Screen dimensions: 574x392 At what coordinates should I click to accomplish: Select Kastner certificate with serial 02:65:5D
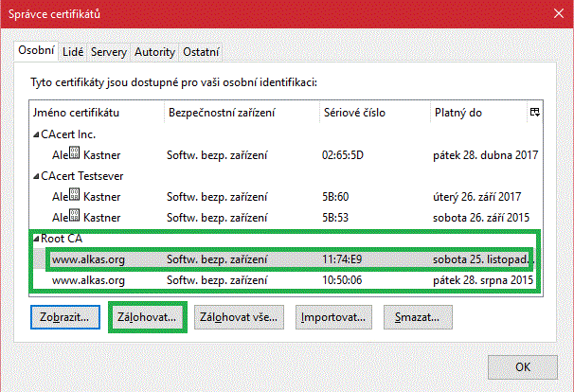[284, 154]
